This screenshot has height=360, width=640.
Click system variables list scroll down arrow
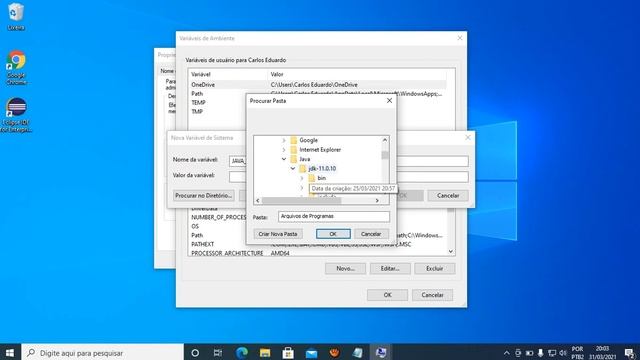click(451, 252)
